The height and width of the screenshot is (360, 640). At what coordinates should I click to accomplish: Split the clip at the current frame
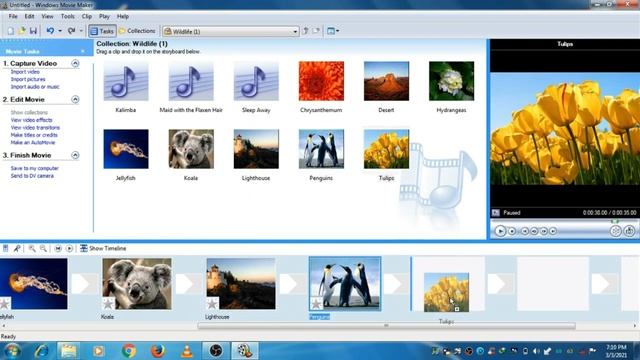[x=616, y=231]
